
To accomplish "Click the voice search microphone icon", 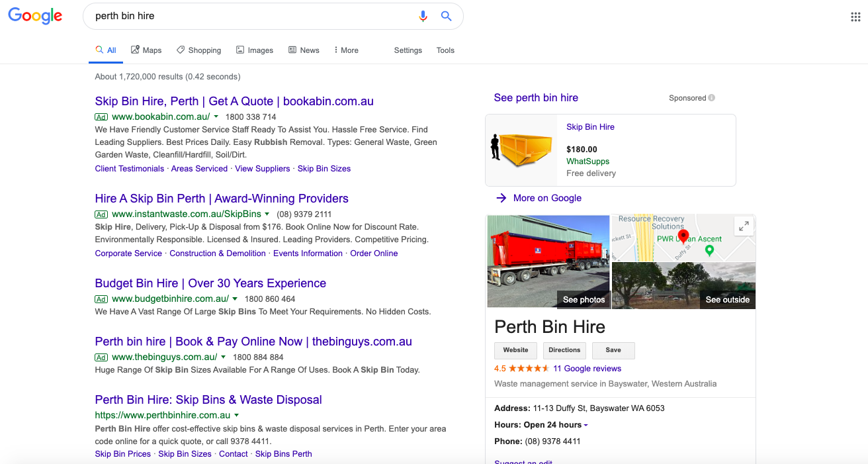I will [x=423, y=16].
